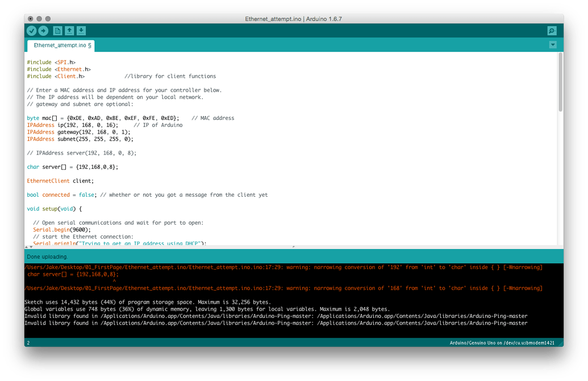Open a sketch using the up-arrow icon
Viewport: 588px width, 381px height.
tap(69, 31)
